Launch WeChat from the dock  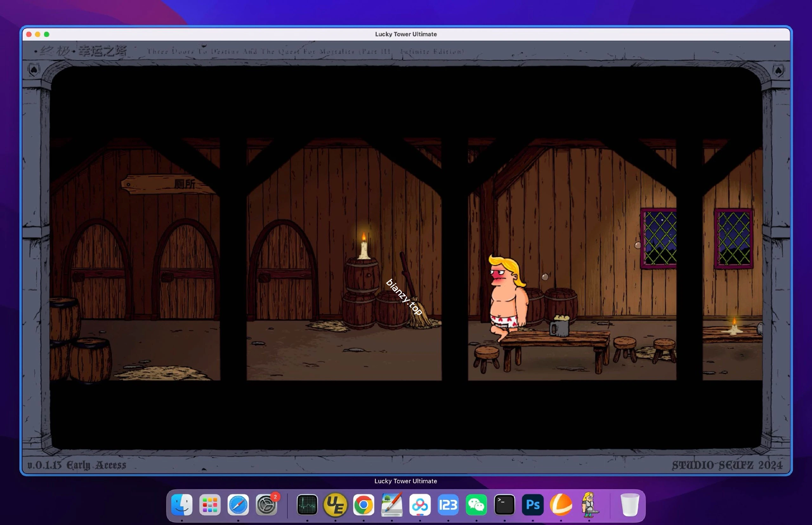[x=476, y=505]
